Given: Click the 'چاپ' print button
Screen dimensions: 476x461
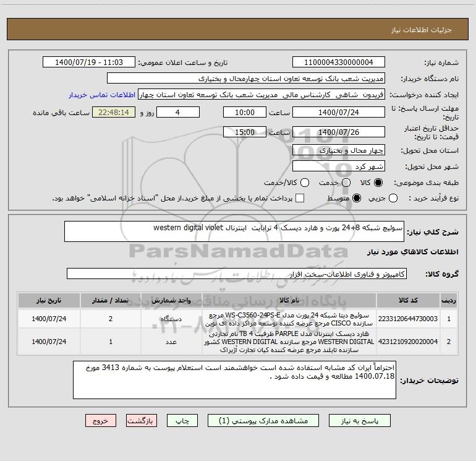Looking at the screenshot, I should (182, 421).
